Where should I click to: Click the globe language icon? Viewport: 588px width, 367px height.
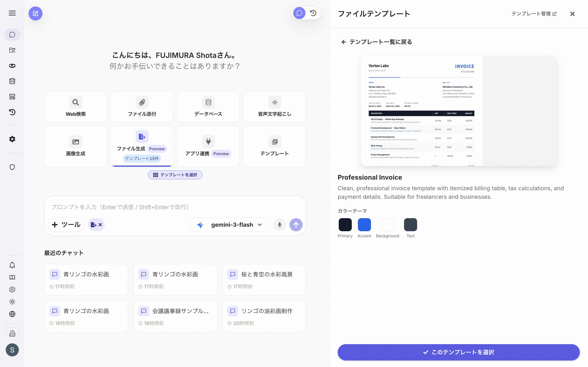click(x=12, y=314)
